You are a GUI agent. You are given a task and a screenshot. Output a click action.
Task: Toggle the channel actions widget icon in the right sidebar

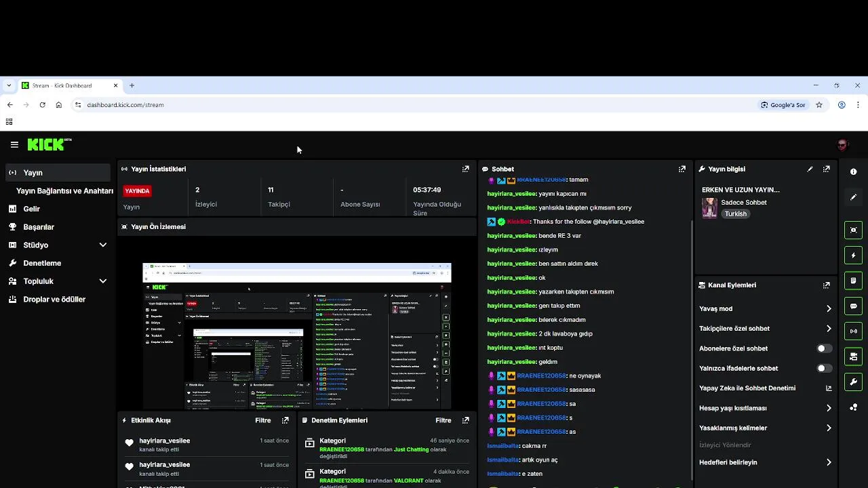point(854,357)
